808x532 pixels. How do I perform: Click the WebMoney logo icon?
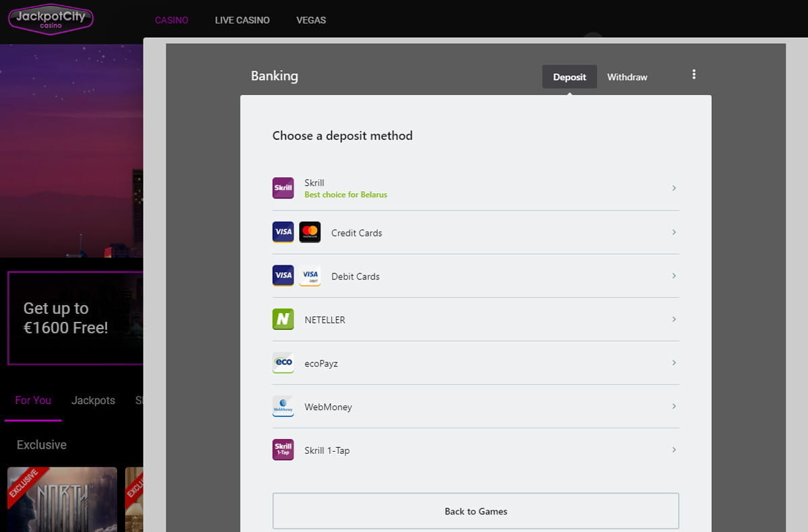[283, 406]
